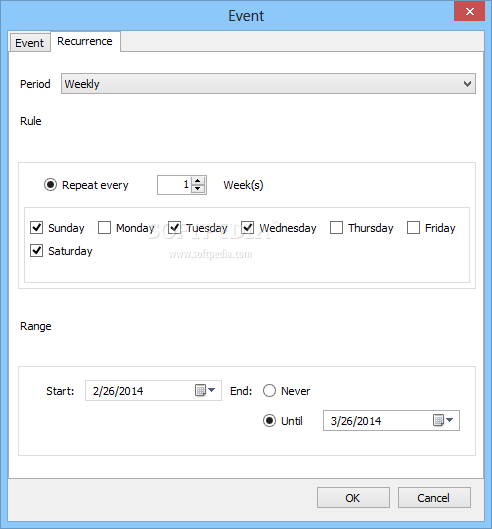The image size is (492, 529).
Task: Uncheck the Sunday checkbox
Action: 36,228
